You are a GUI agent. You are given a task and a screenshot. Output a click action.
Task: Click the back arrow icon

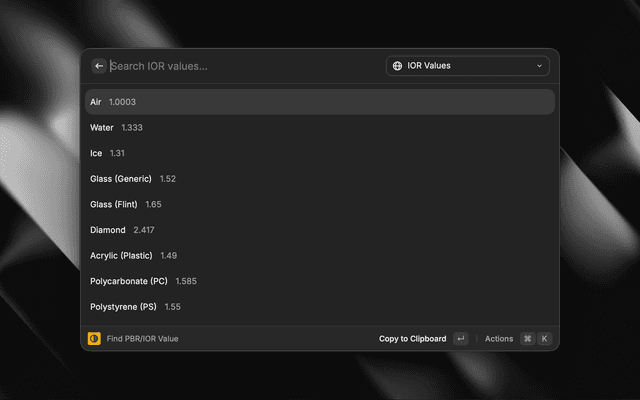tap(99, 66)
